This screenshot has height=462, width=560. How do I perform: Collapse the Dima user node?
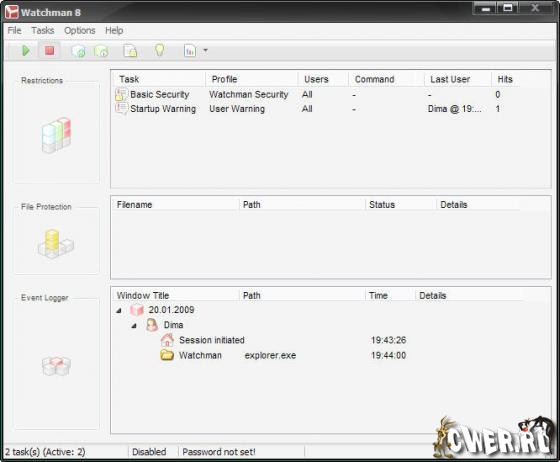click(134, 326)
